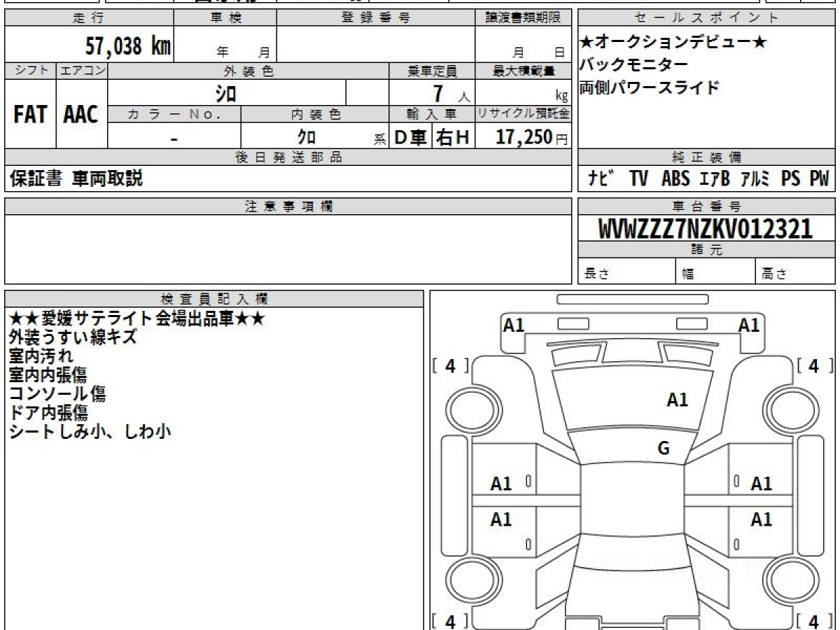Click the PS equipment item
Image resolution: width=840 pixels, height=630 pixels.
pyautogui.click(x=791, y=178)
